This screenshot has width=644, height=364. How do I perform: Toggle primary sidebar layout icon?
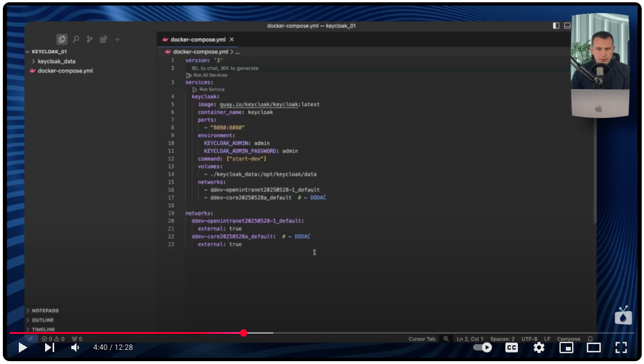(556, 26)
